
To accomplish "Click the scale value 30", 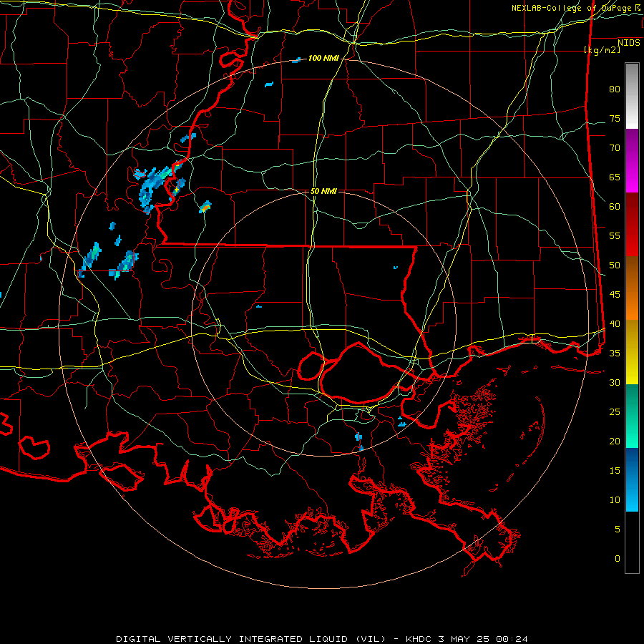I will [615, 383].
